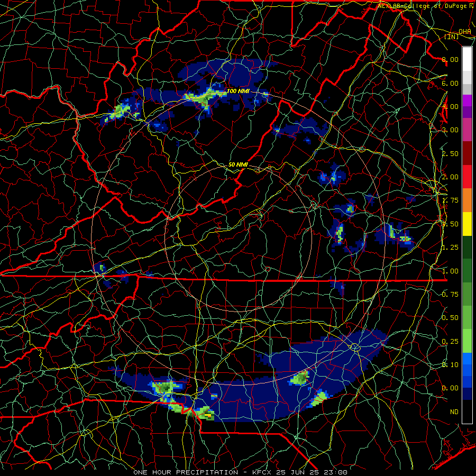
Task: Click the 2.50 legend value
Action: [450, 153]
